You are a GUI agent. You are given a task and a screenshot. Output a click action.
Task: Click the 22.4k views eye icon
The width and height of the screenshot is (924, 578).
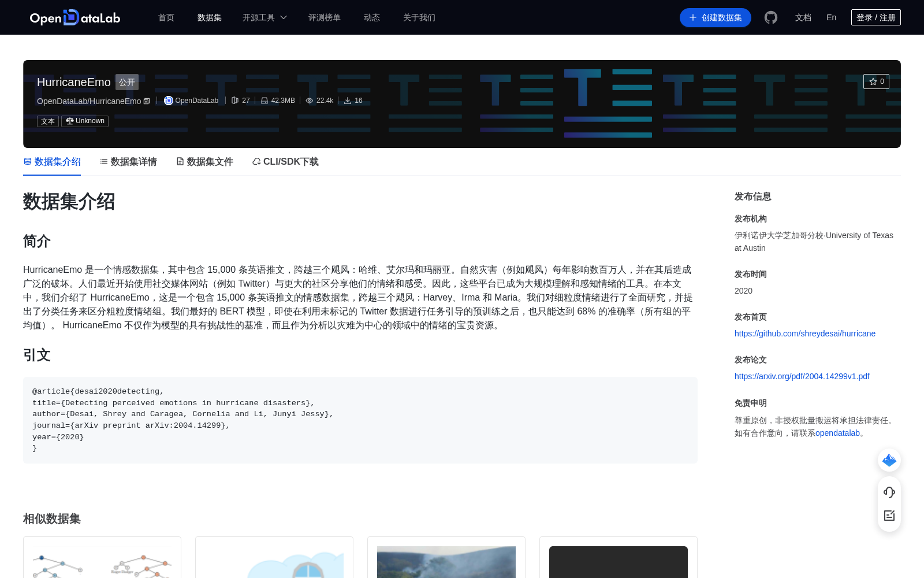click(x=310, y=101)
